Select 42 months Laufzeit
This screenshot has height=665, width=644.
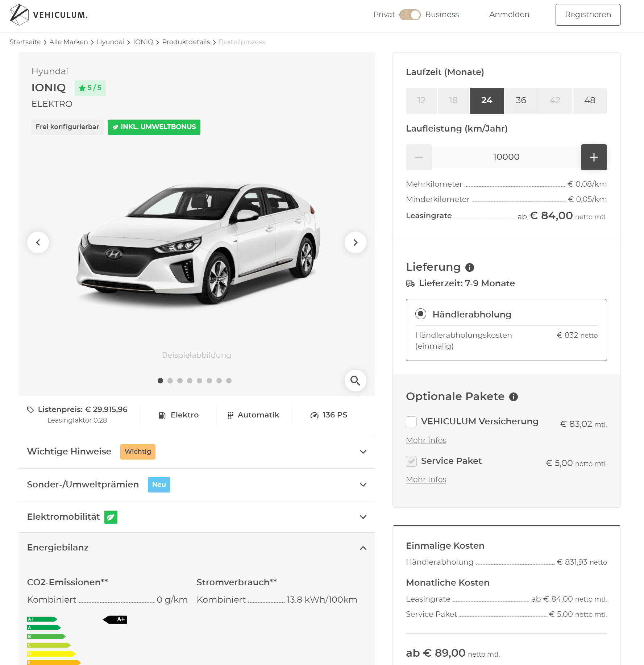click(555, 101)
